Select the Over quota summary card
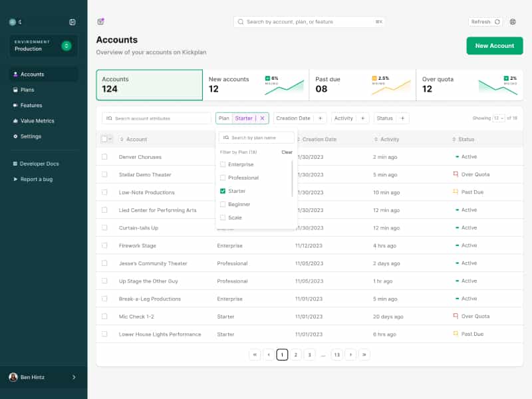 [467, 85]
